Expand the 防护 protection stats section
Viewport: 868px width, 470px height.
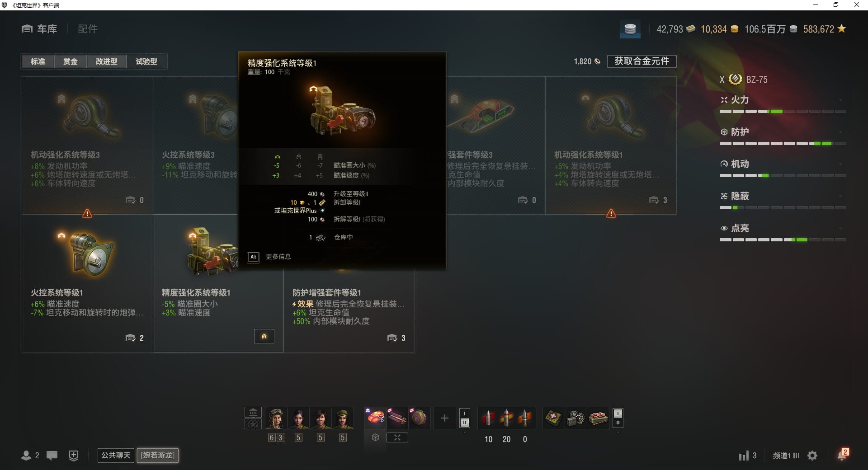point(783,132)
